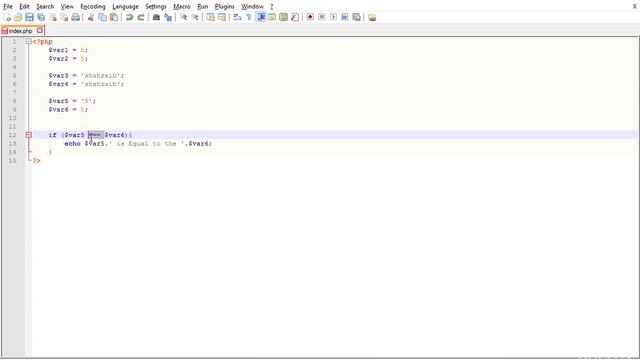This screenshot has height=360, width=640.
Task: Open the File menu
Action: point(8,7)
